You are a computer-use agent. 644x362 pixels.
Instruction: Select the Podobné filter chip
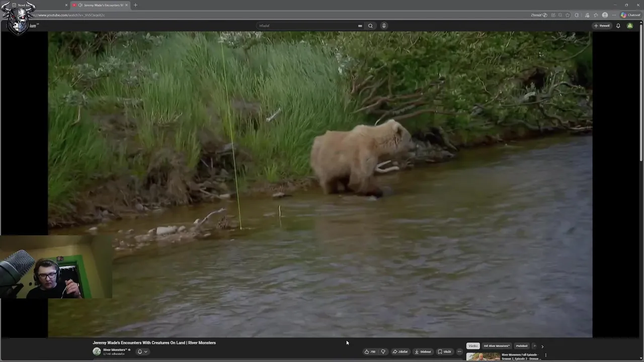[522, 346]
